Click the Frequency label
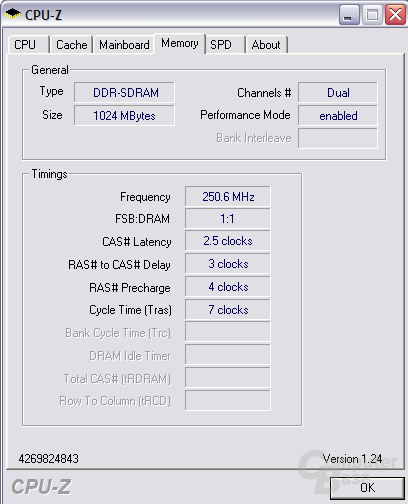Screen dimensions: 408x504 [145, 197]
